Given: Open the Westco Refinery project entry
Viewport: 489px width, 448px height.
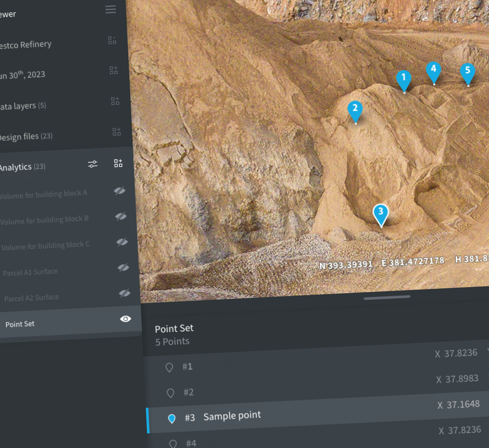Looking at the screenshot, I should [x=25, y=44].
